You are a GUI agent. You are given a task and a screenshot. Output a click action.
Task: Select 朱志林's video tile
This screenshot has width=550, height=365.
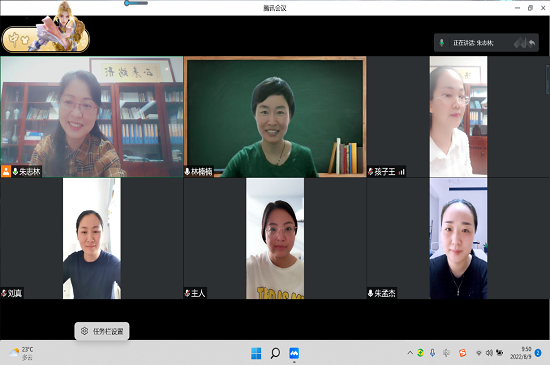click(x=92, y=117)
